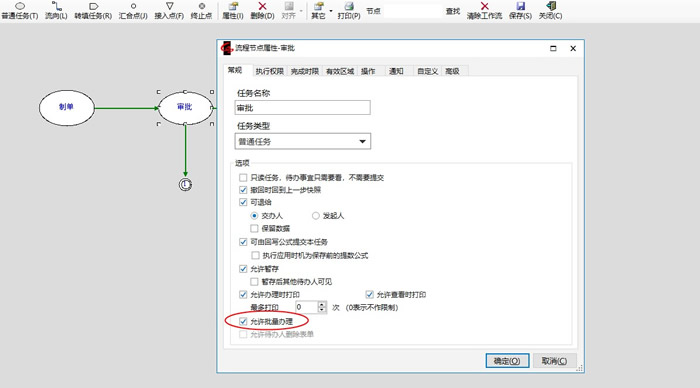Click the 取消(C) button
The width and height of the screenshot is (700, 388).
[x=554, y=361]
